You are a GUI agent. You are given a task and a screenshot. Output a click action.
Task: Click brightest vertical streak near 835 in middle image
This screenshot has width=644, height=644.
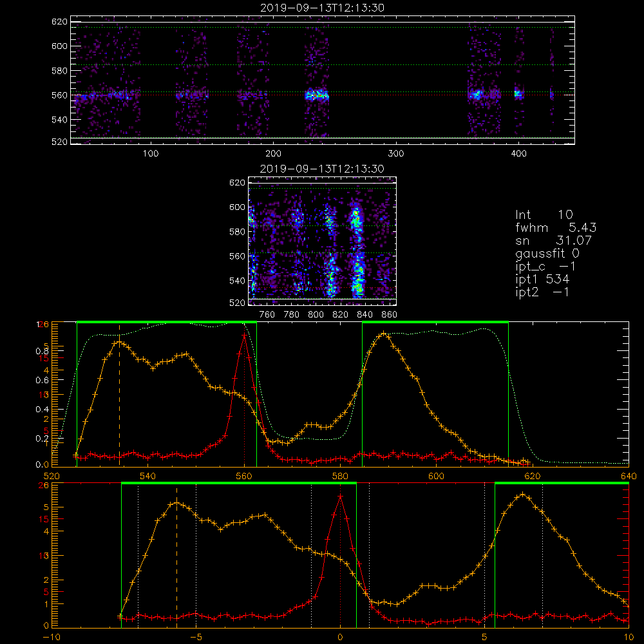[357, 251]
